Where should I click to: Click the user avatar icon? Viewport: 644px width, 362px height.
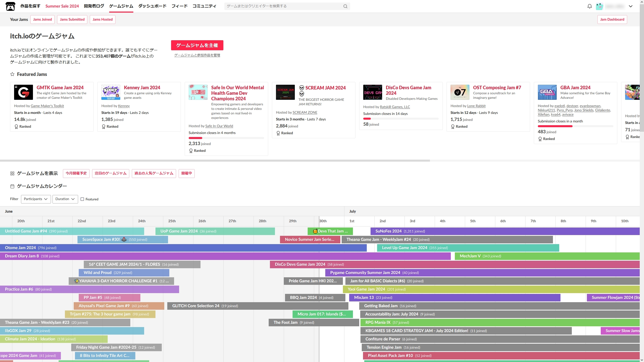[x=599, y=6]
